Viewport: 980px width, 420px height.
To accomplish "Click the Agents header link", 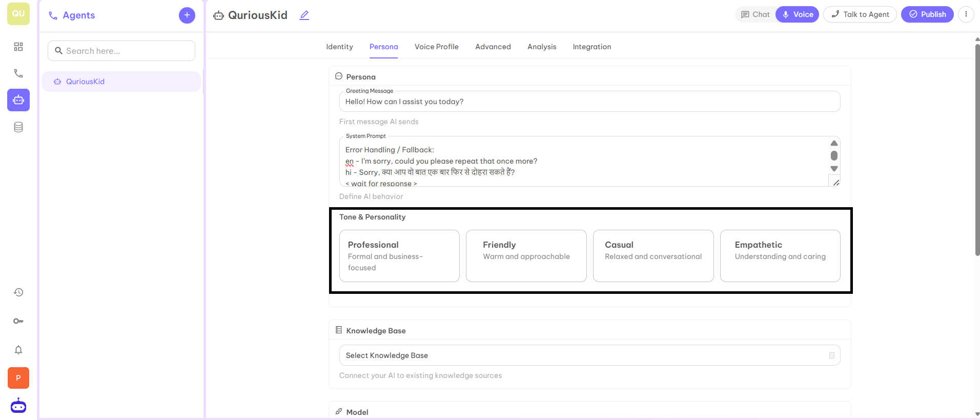I will [x=72, y=15].
